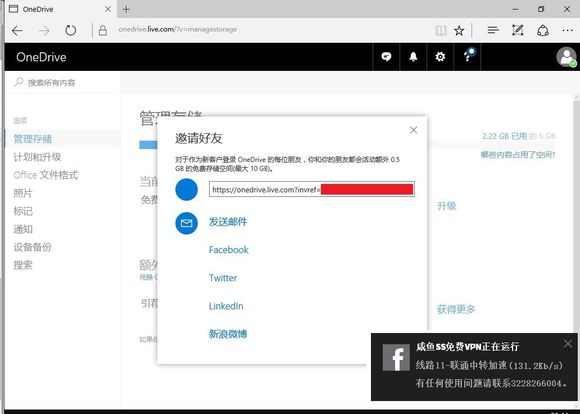Make a web note with pen icon

tap(517, 30)
